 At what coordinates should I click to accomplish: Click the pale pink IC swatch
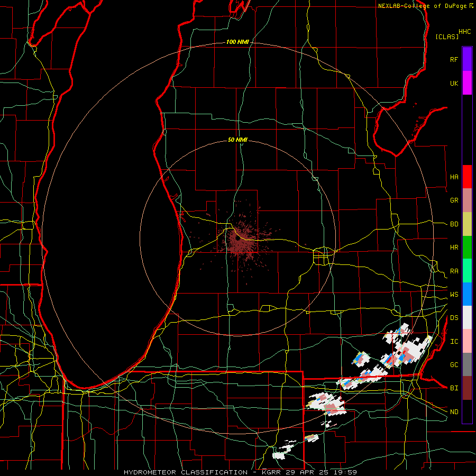click(x=467, y=341)
